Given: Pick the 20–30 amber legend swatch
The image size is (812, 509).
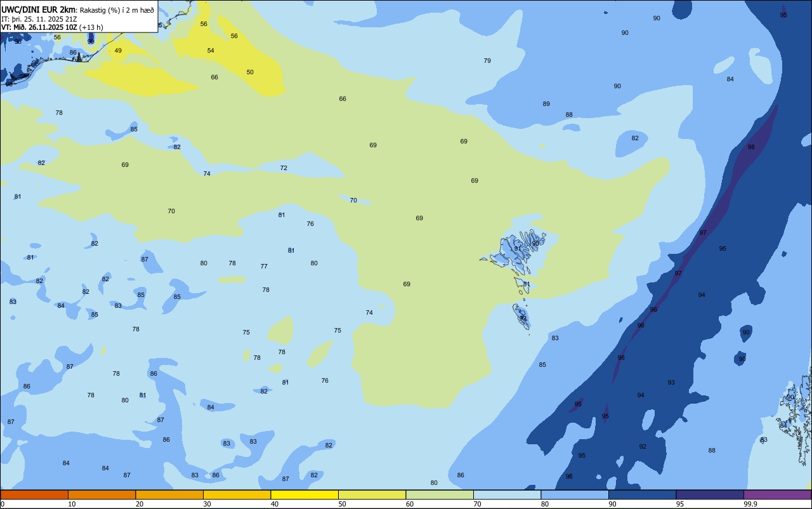Looking at the screenshot, I should [x=169, y=494].
